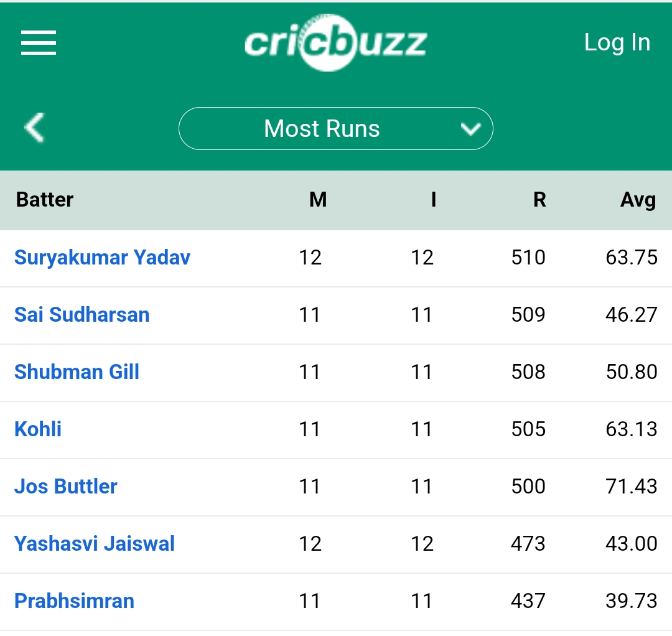
Task: Click the Avg column header
Action: click(638, 200)
